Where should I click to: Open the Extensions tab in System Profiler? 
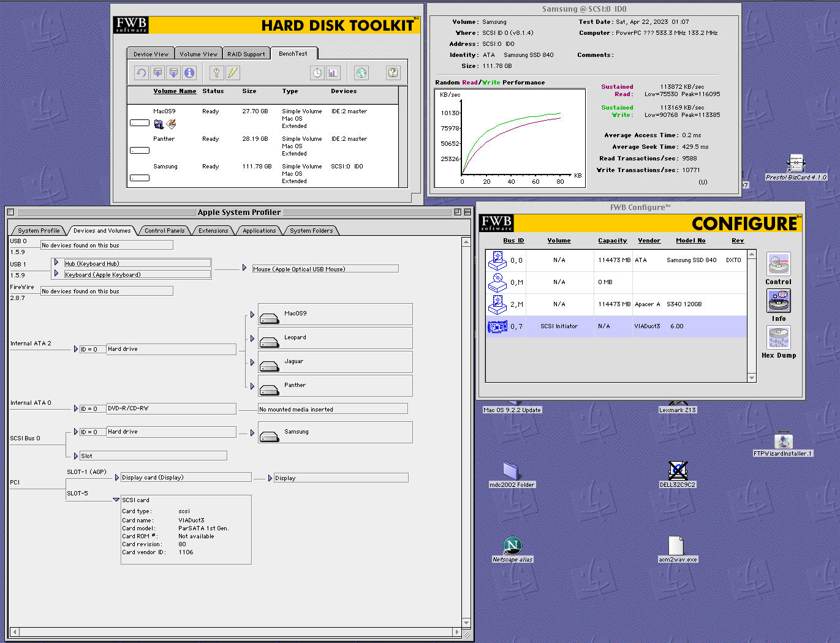[213, 231]
